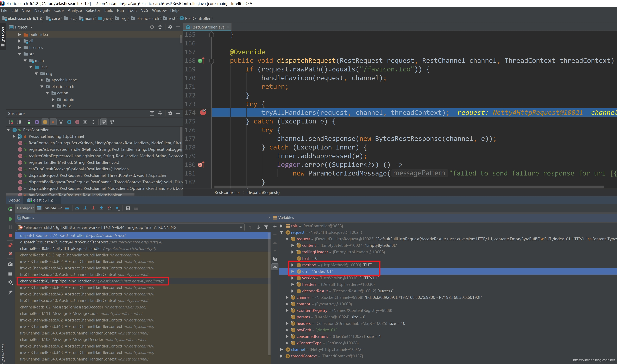Expand the build-idea folder

pyautogui.click(x=20, y=35)
